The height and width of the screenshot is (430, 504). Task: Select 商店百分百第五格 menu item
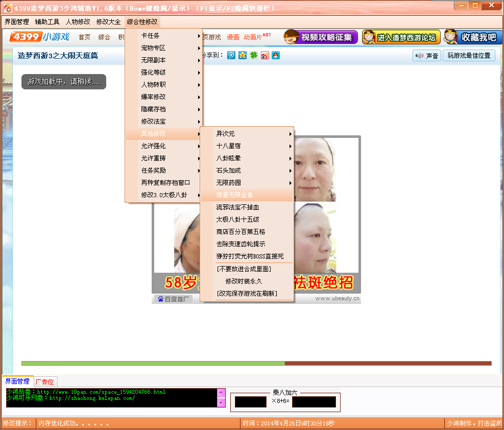pos(247,232)
